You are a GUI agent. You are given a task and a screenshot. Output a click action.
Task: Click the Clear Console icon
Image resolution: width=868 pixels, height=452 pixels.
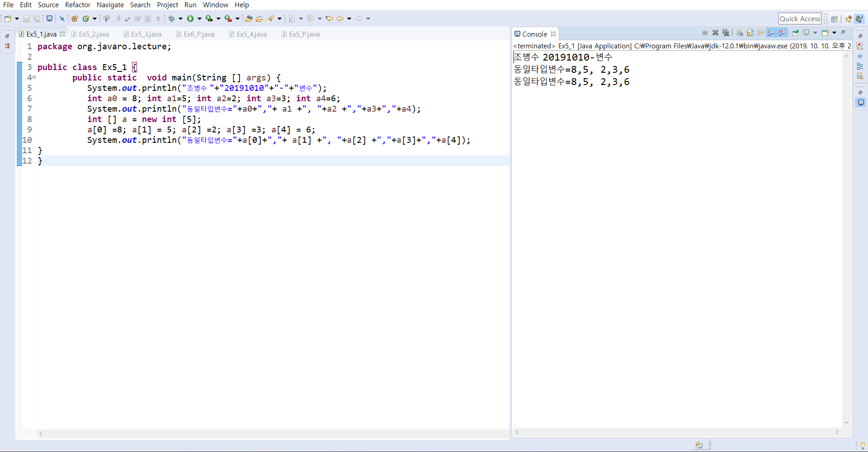click(x=740, y=33)
